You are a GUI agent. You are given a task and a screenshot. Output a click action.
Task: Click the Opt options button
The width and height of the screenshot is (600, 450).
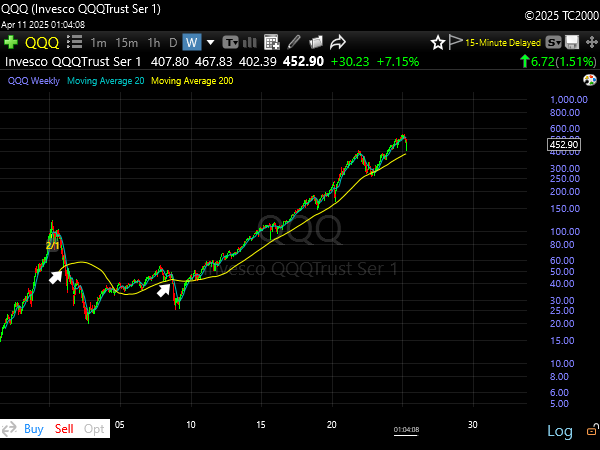[x=94, y=429]
